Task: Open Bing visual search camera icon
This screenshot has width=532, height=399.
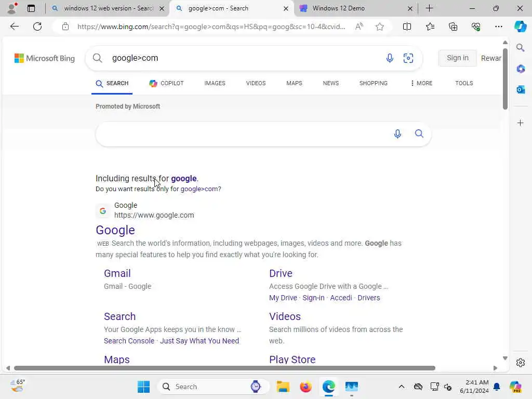Action: (408, 58)
